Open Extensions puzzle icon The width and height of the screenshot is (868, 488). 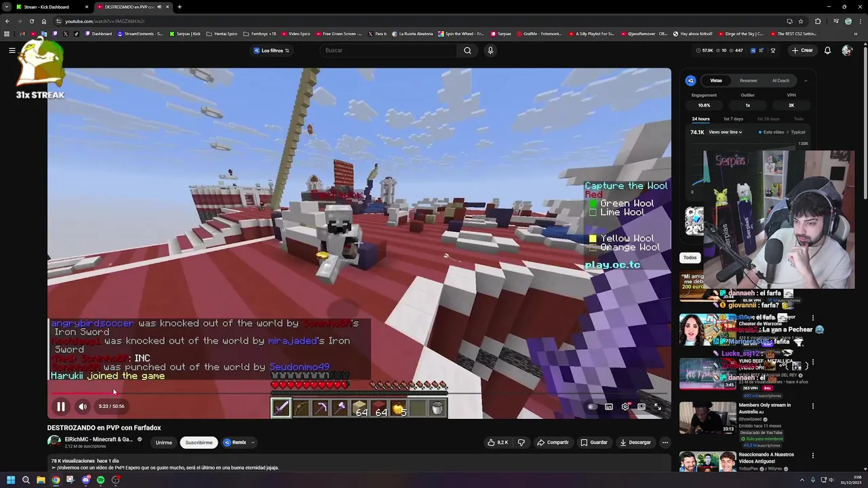pyautogui.click(x=818, y=21)
